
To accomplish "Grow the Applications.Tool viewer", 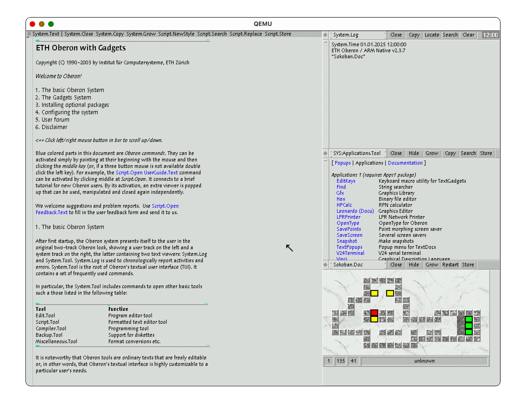I will 432,153.
